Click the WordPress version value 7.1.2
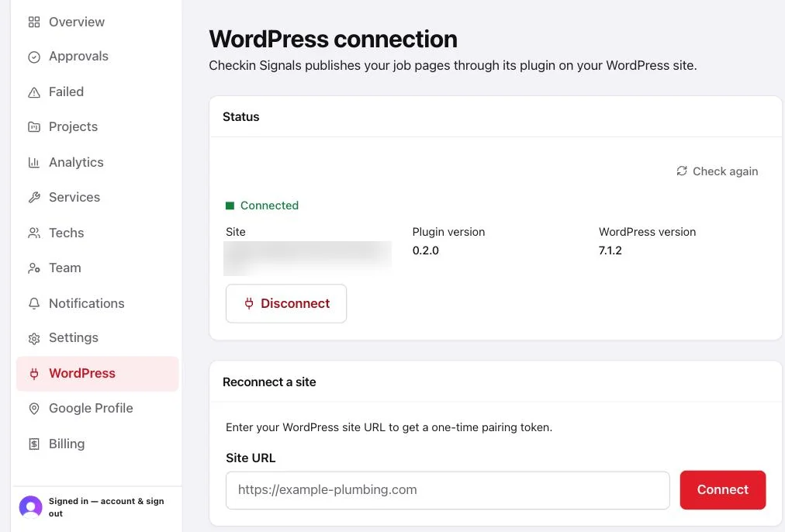The width and height of the screenshot is (785, 532). pyautogui.click(x=610, y=250)
